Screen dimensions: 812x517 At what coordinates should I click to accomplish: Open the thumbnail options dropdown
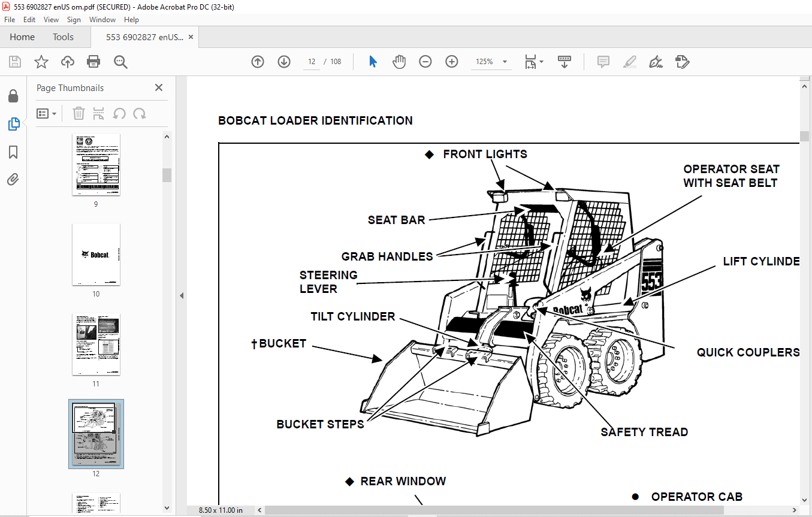(46, 113)
